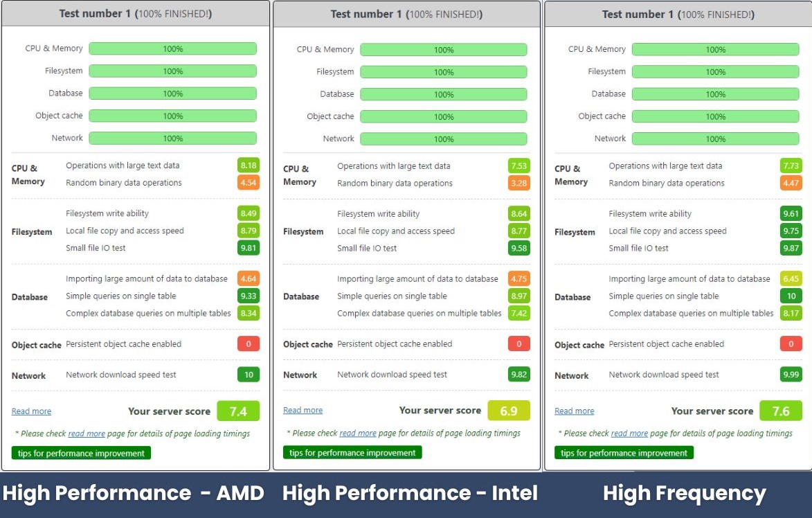Select the 6.9 server score badge for Intel
This screenshot has width=812, height=518.
[509, 410]
